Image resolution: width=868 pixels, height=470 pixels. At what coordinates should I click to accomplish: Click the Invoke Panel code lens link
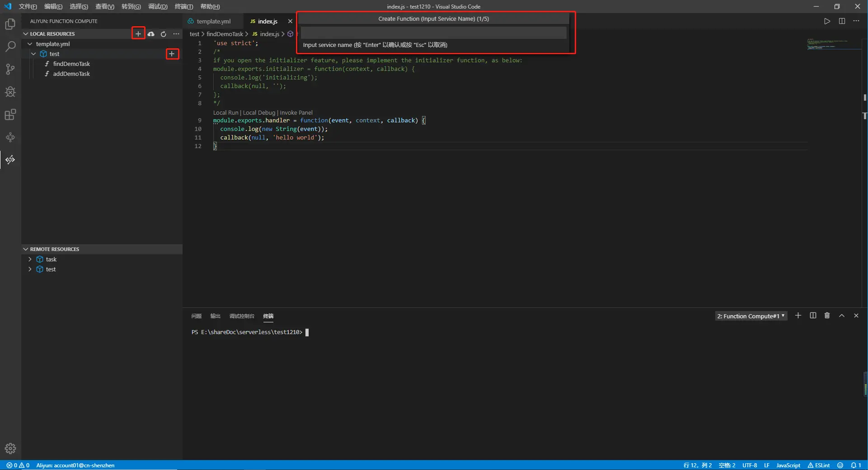point(296,112)
